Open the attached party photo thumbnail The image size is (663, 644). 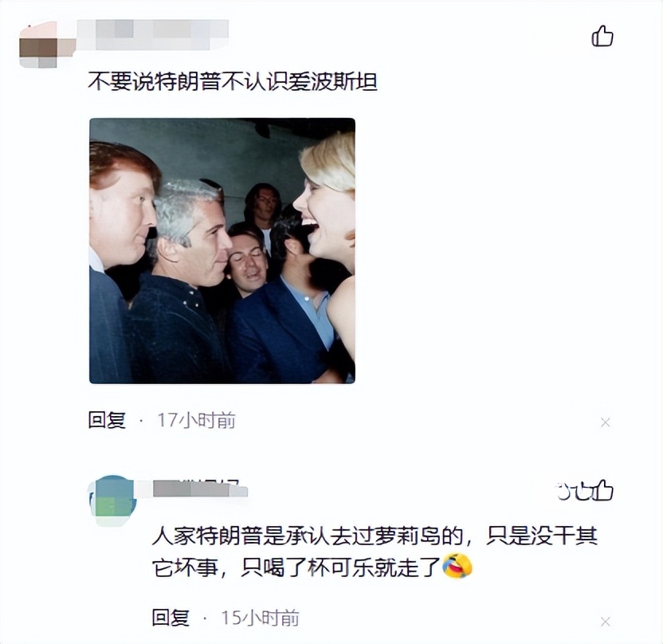(222, 251)
